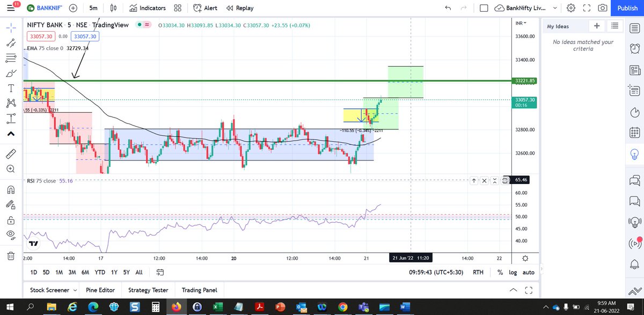Select the crosshair cursor tool
The height and width of the screenshot is (315, 644).
11,27
